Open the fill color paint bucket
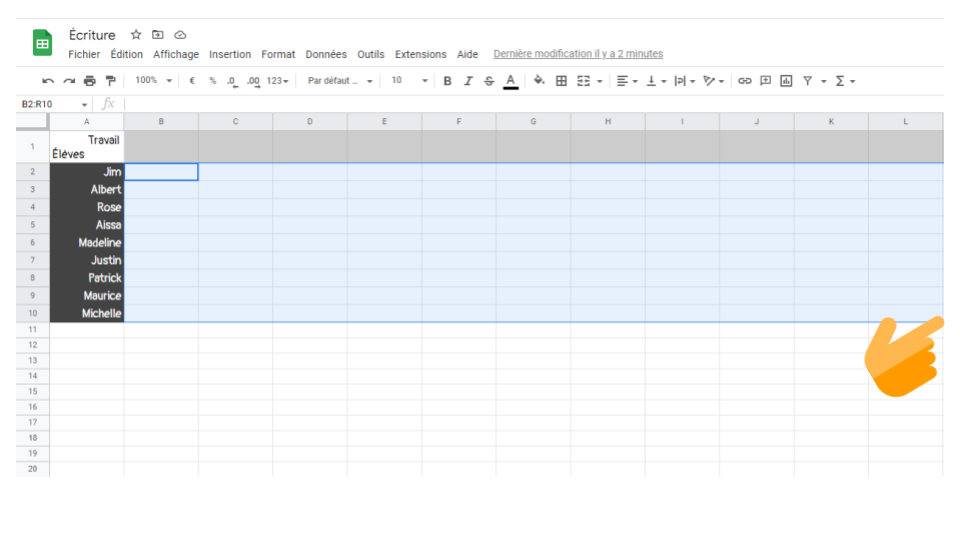Viewport: 960px width, 540px height. 539,81
